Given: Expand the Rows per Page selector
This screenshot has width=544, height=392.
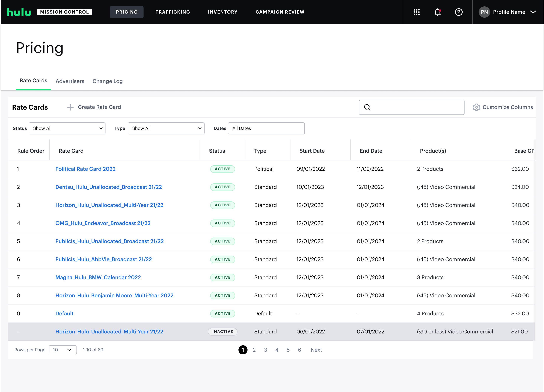Looking at the screenshot, I should tap(63, 350).
